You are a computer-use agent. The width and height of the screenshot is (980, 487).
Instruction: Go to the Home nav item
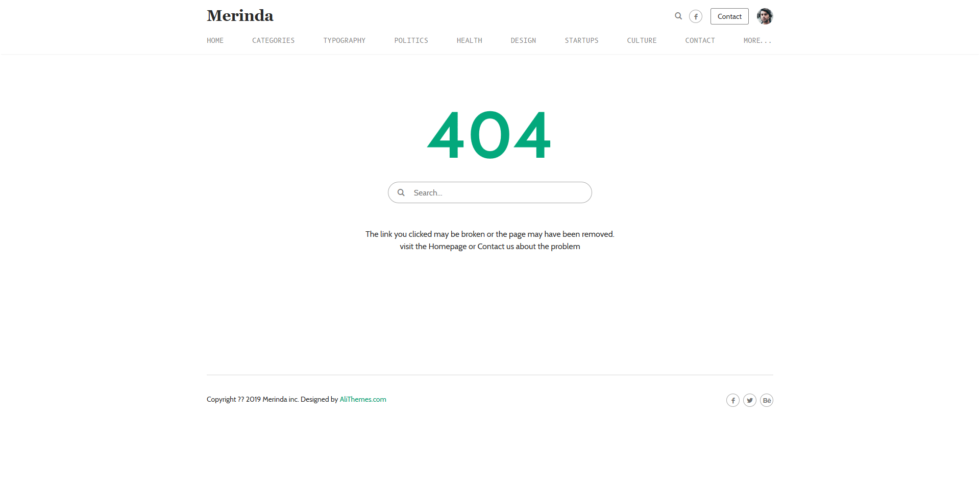[x=215, y=40]
